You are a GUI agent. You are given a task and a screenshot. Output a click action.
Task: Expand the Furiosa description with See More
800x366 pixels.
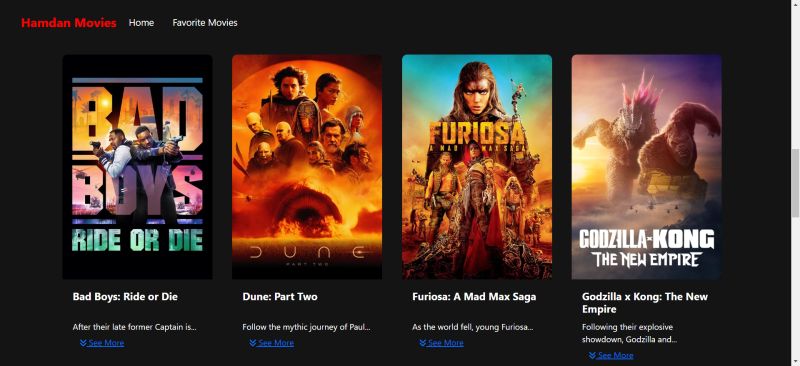pos(442,343)
